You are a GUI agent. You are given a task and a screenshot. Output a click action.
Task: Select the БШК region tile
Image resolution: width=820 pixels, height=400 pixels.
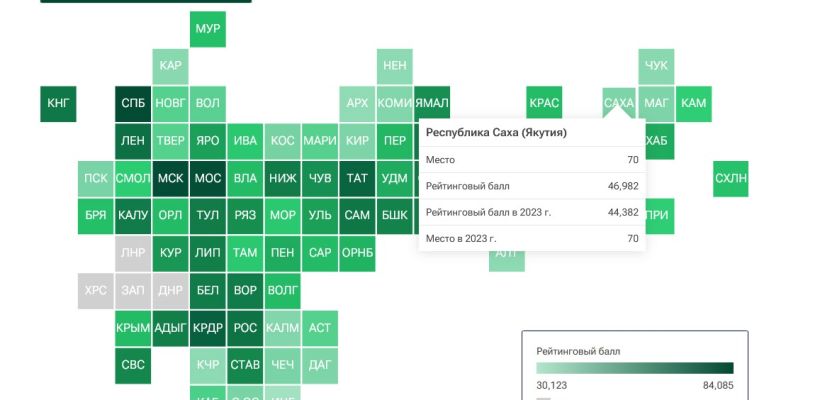coord(395,215)
